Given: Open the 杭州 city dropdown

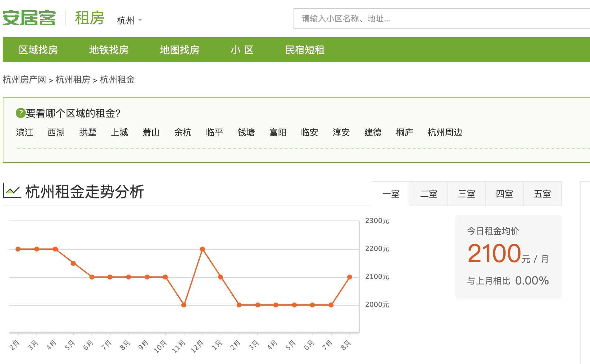Looking at the screenshot, I should point(129,20).
